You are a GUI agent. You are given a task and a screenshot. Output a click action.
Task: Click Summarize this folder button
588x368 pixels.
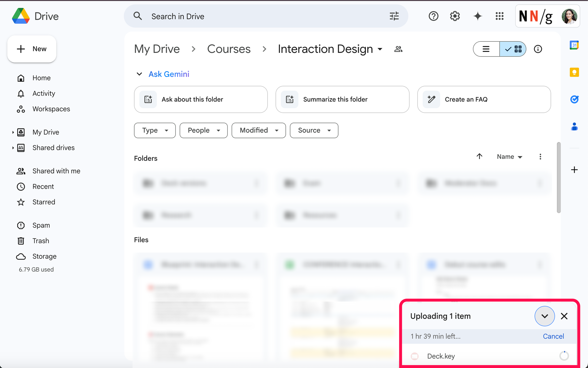[x=342, y=99]
